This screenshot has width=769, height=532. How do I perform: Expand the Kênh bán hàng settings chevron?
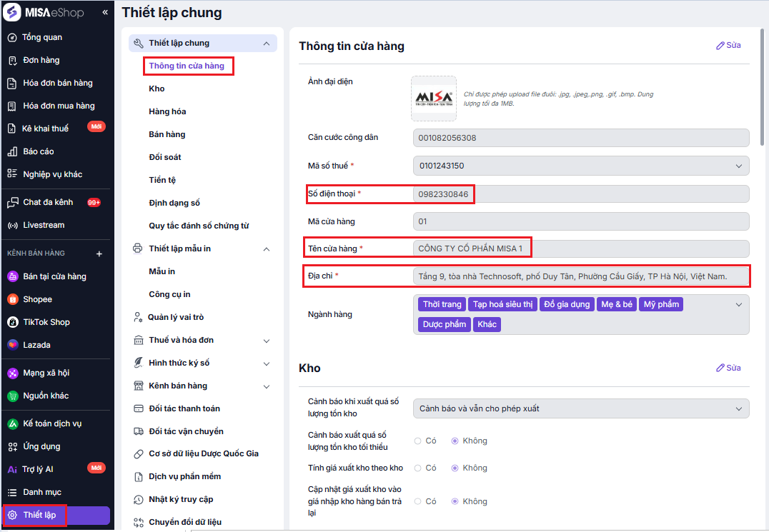[x=267, y=386]
